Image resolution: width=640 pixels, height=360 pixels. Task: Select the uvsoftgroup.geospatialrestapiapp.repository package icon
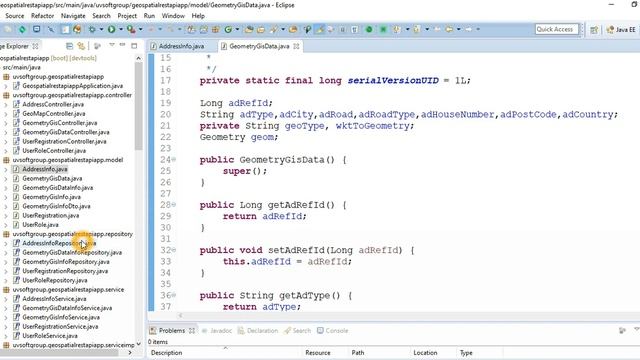click(x=6, y=234)
